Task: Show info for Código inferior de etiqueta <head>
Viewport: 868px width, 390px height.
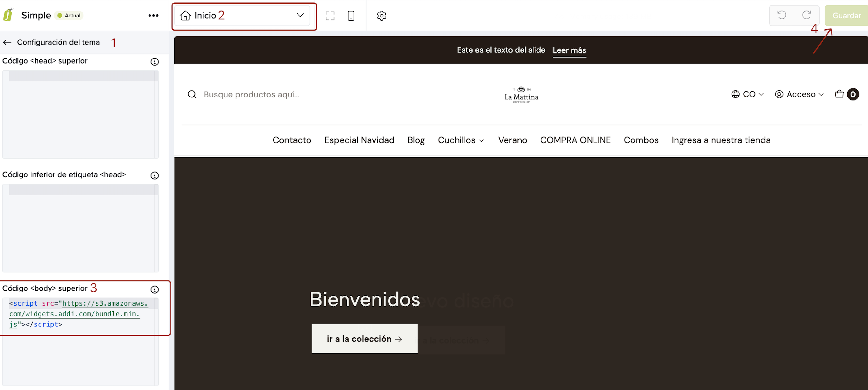Action: tap(154, 175)
